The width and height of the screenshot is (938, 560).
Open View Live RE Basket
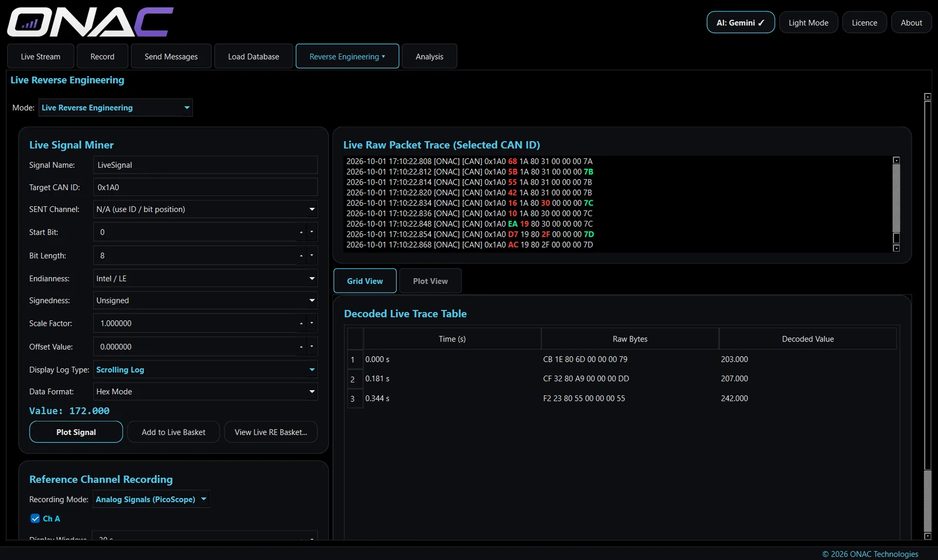pyautogui.click(x=271, y=432)
